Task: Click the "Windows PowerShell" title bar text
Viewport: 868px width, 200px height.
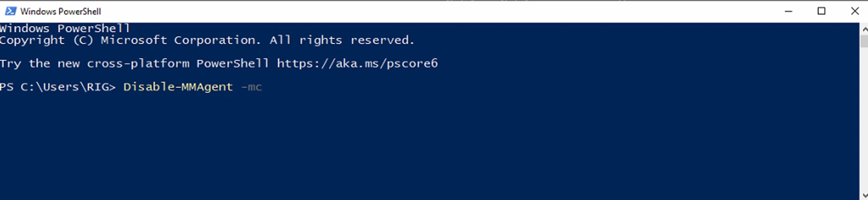Action: pos(60,11)
